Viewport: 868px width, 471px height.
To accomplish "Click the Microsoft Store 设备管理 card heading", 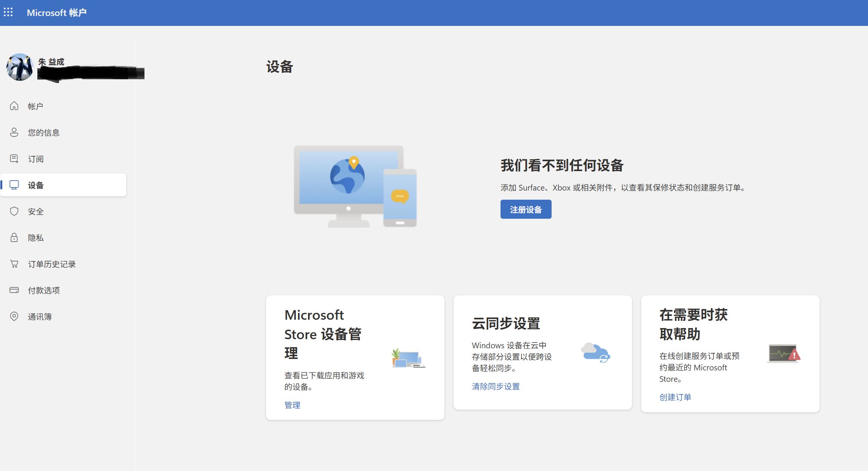I will 323,334.
